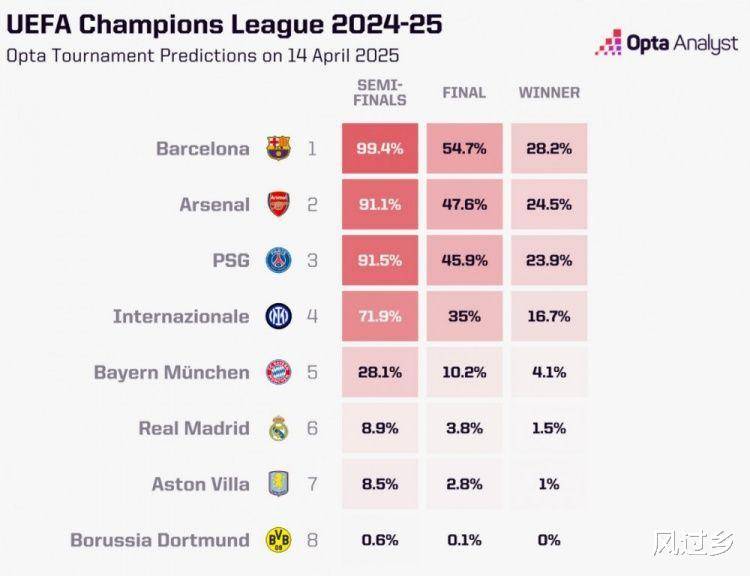
Task: Click the Opta Analyst logo
Action: tap(666, 43)
